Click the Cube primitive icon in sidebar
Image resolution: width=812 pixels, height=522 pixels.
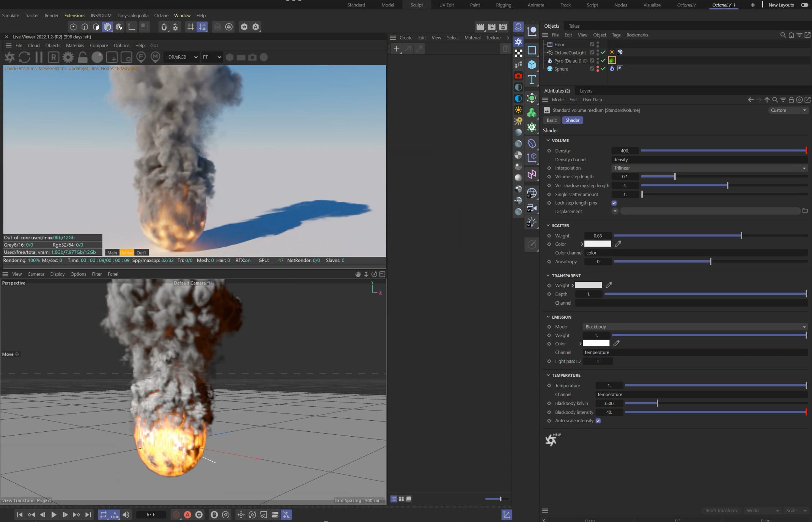click(532, 64)
